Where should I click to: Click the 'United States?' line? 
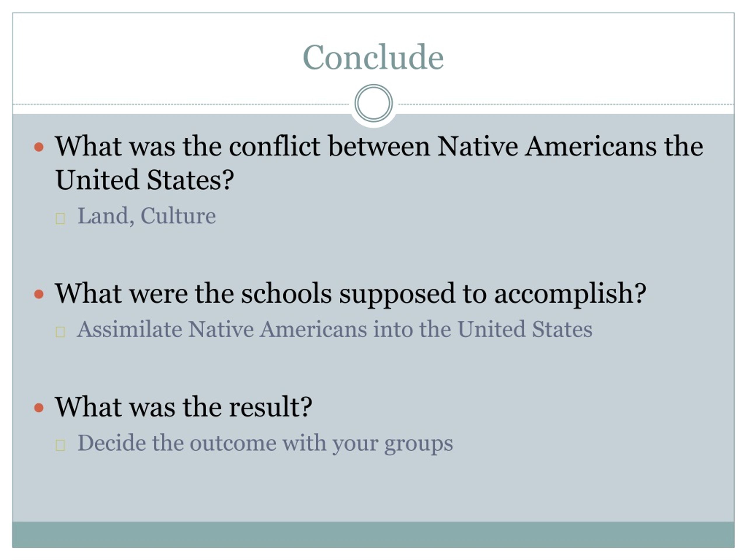(144, 180)
